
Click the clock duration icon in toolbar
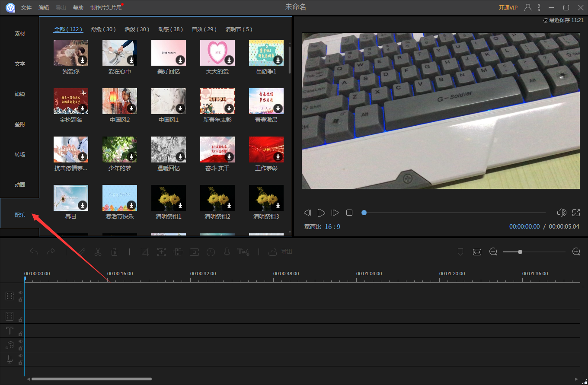pos(211,252)
